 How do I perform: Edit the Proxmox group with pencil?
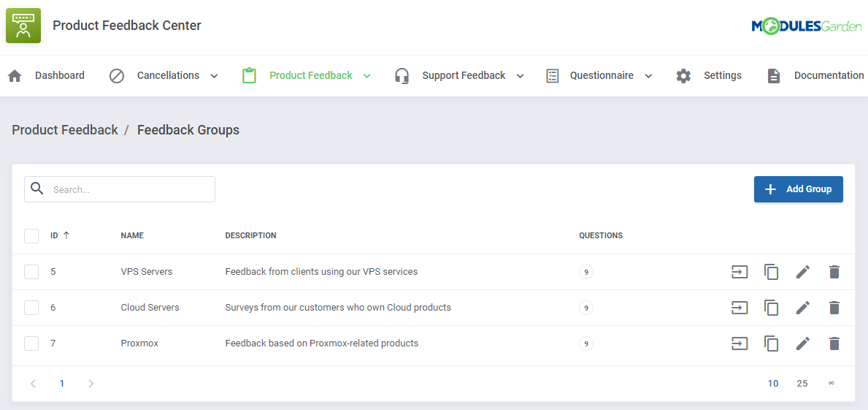(803, 343)
